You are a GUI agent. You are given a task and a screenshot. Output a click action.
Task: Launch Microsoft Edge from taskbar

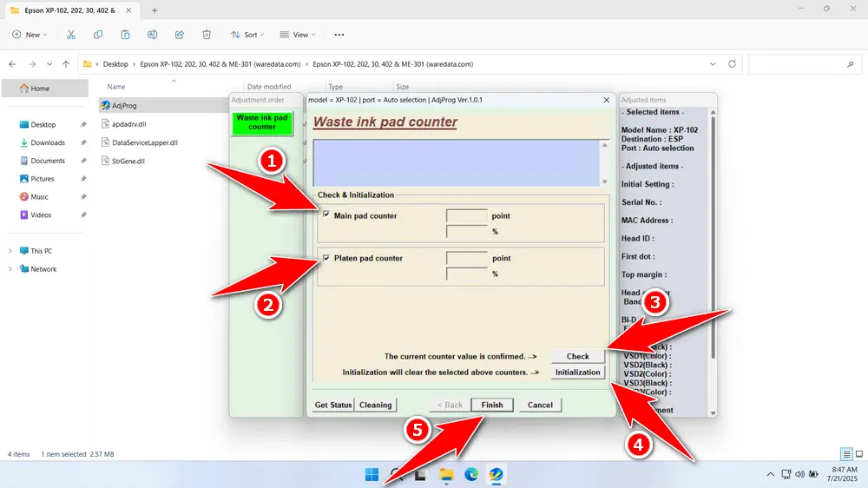471,475
